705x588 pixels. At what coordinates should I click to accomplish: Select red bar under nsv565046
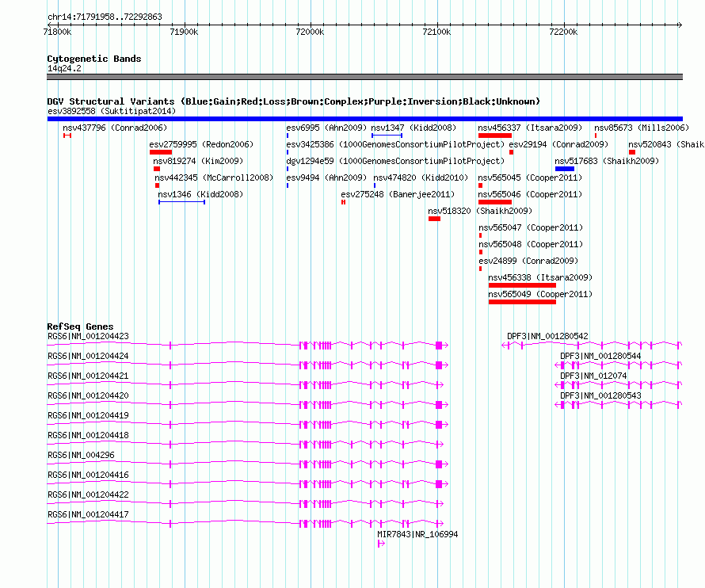495,202
